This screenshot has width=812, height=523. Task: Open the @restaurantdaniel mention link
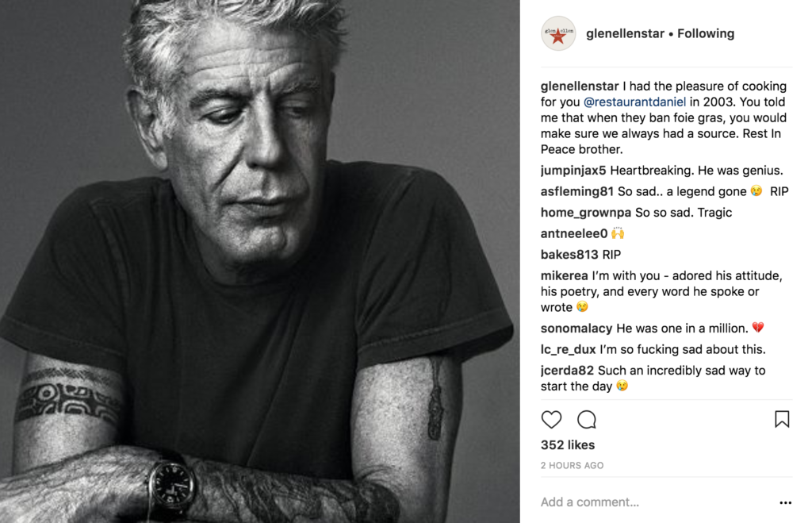(634, 102)
